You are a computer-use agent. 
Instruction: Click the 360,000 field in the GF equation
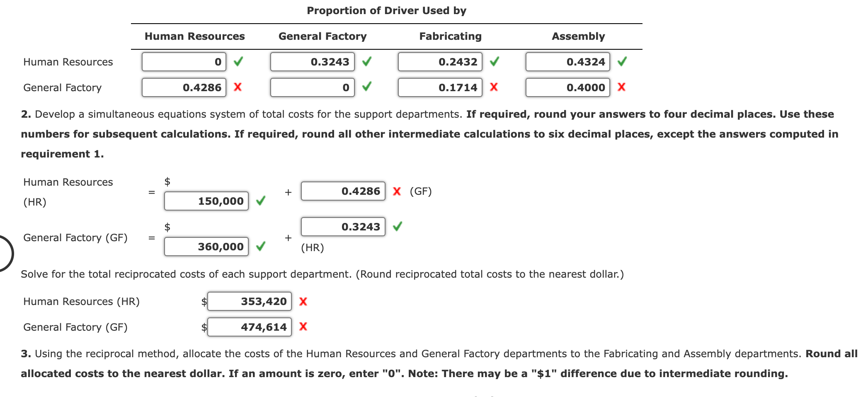[206, 247]
